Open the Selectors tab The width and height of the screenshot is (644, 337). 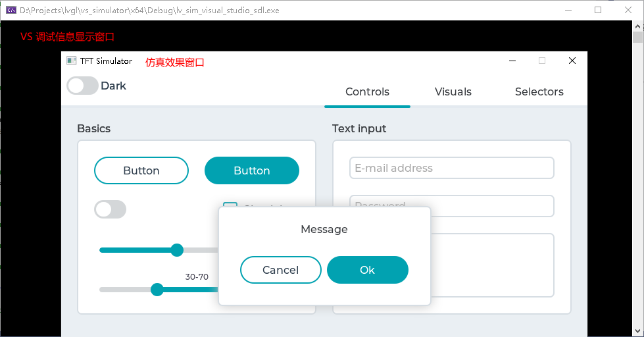(x=539, y=91)
